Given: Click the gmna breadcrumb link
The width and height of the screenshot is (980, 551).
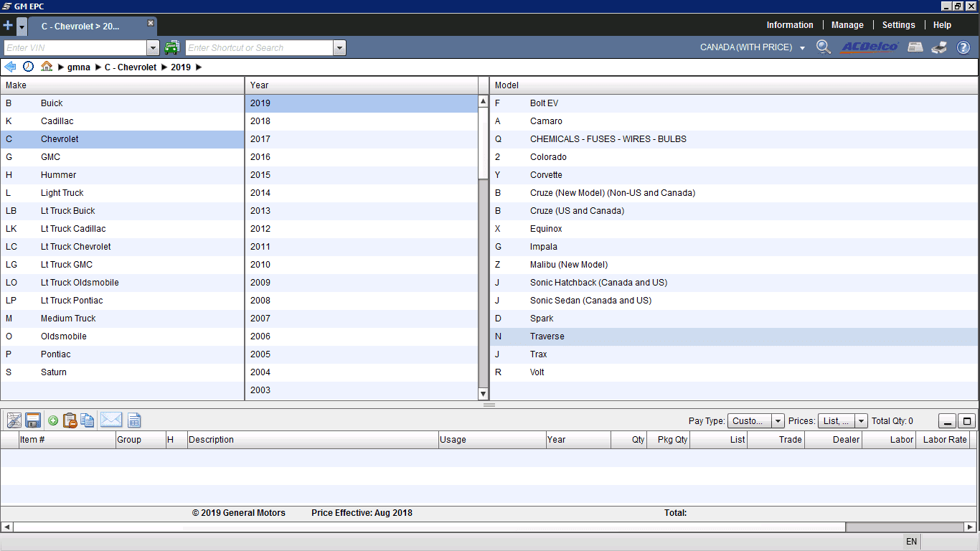Looking at the screenshot, I should [79, 67].
